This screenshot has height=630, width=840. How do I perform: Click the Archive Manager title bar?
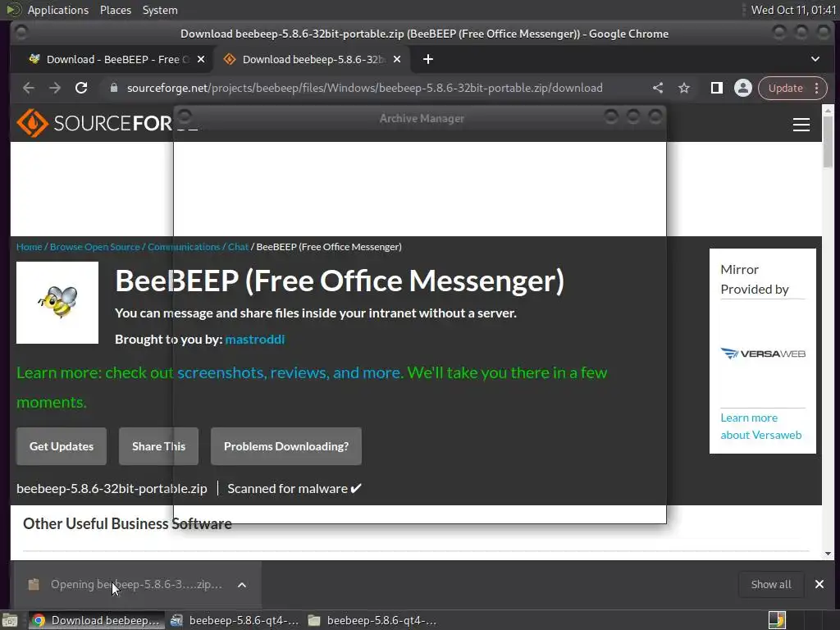click(x=421, y=118)
